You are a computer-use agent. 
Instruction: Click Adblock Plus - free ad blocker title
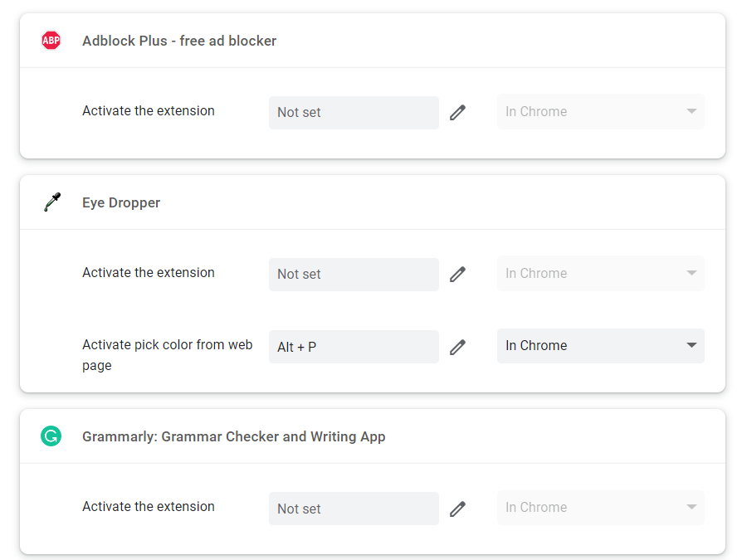(179, 41)
